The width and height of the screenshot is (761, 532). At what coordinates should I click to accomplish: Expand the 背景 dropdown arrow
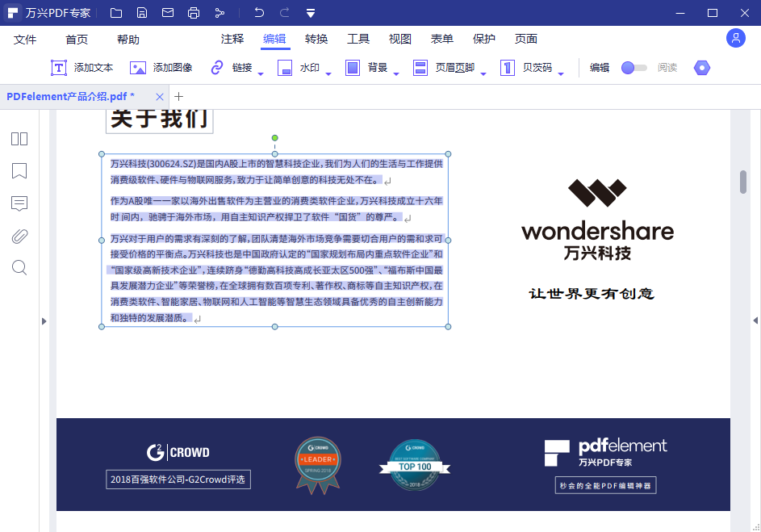click(396, 73)
